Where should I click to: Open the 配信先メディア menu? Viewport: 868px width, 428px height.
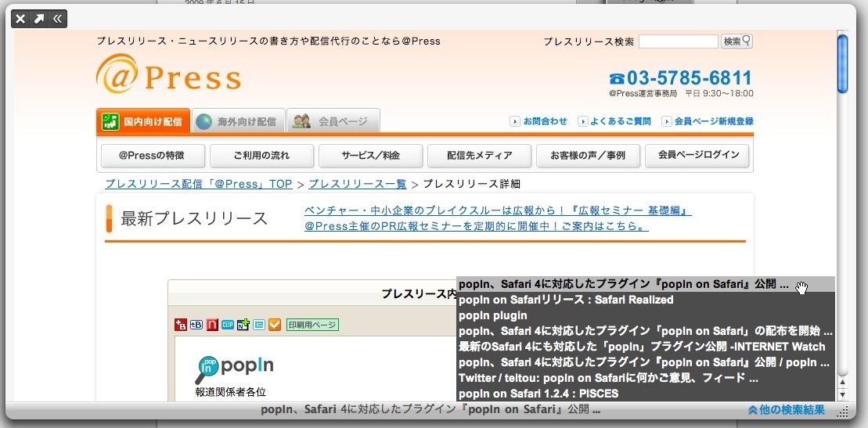(479, 156)
